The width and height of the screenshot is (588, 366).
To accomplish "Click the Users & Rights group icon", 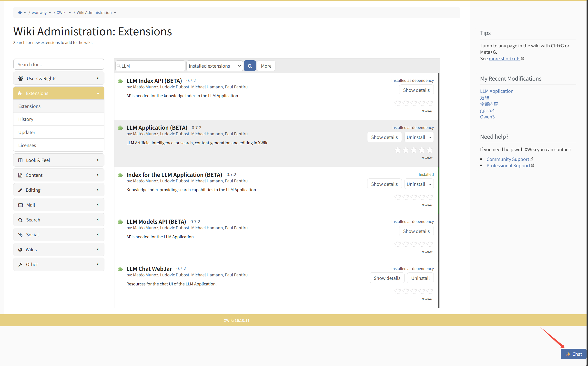I will [21, 78].
